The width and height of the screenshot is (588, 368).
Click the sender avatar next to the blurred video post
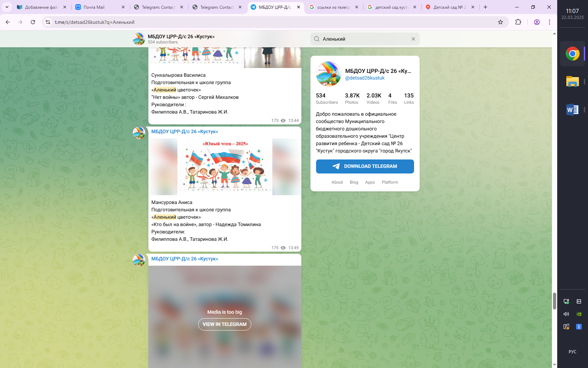click(139, 260)
